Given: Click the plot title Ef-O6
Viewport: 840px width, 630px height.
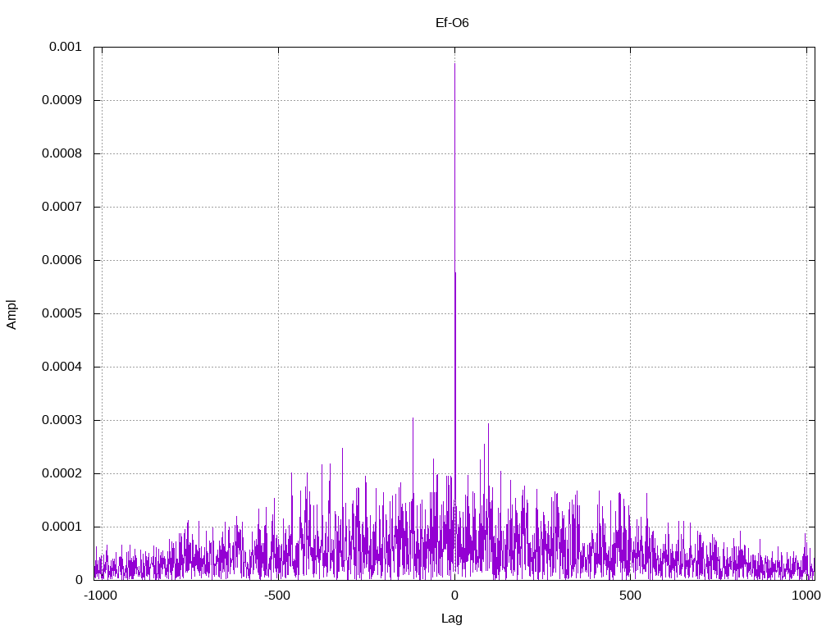Looking at the screenshot, I should 452,22.
